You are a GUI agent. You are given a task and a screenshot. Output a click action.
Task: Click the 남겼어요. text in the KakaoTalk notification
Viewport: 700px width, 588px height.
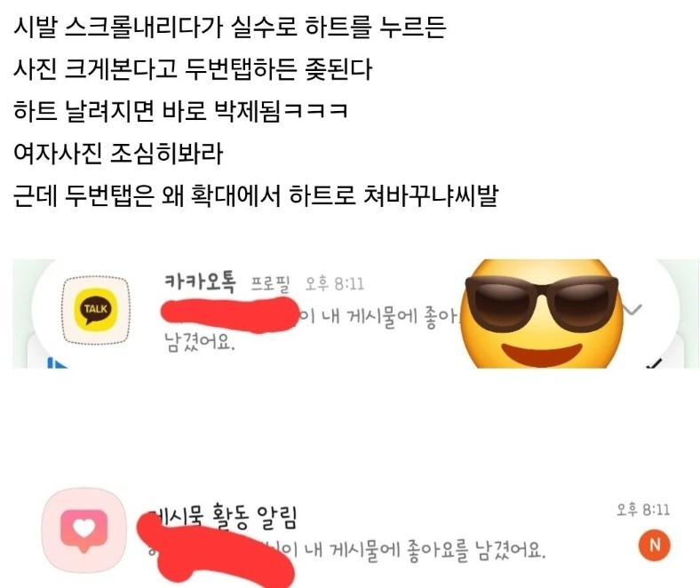click(200, 342)
